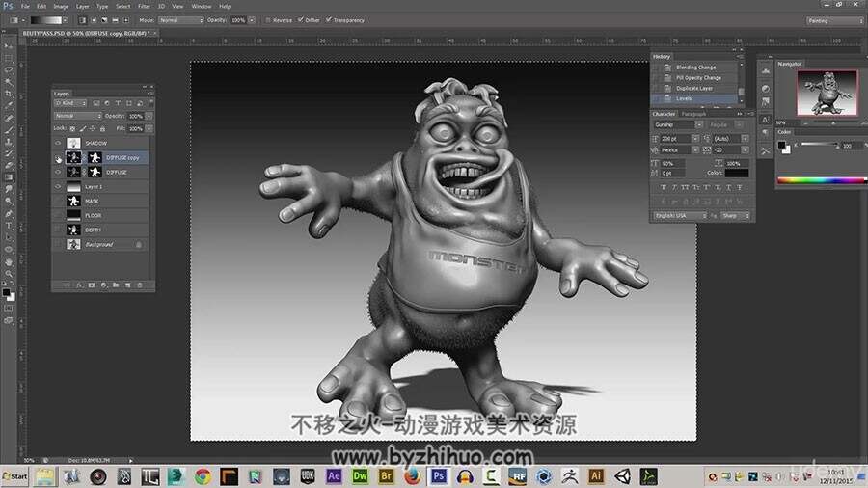
Task: Pick a color from the spectrum ramp
Action: (821, 180)
